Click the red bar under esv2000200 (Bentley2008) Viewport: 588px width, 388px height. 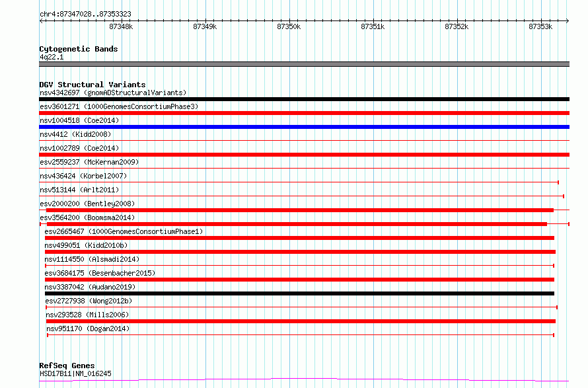pyautogui.click(x=300, y=210)
